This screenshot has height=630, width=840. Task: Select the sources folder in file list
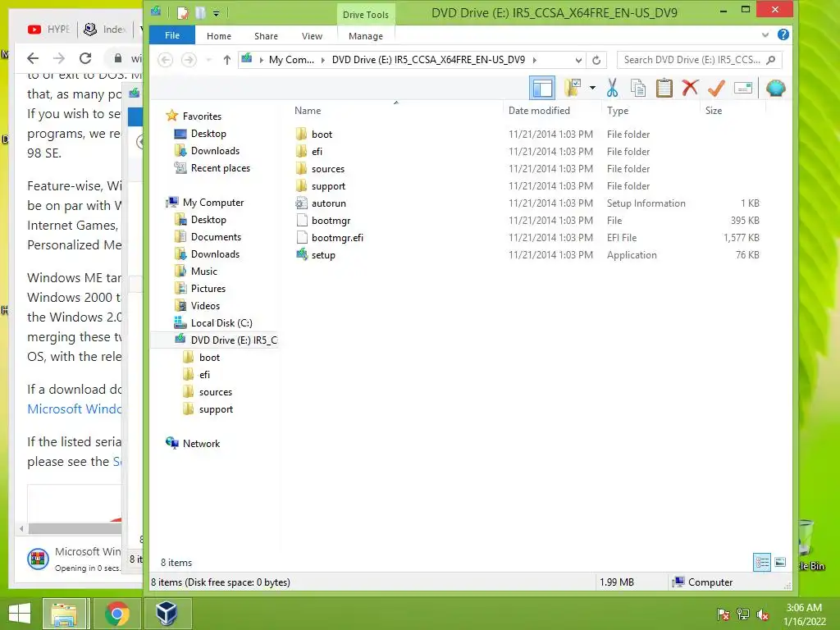click(x=328, y=169)
